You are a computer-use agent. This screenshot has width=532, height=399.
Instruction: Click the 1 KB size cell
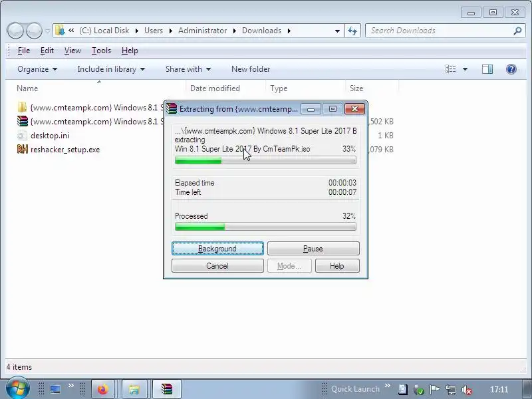click(386, 136)
